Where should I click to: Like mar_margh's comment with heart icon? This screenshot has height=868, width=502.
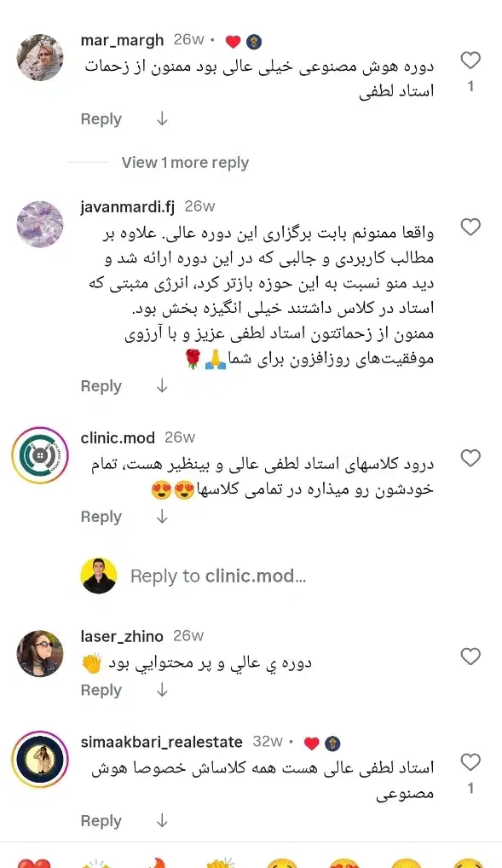pos(470,60)
